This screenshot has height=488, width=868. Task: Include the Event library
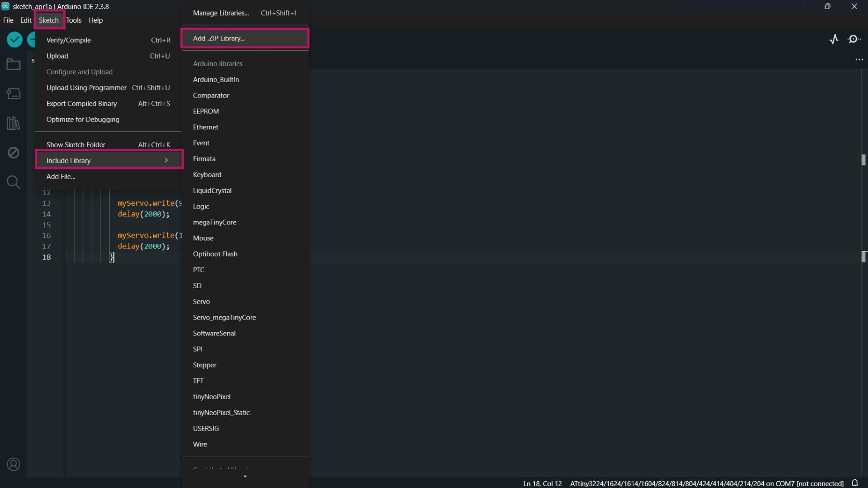coord(245,143)
